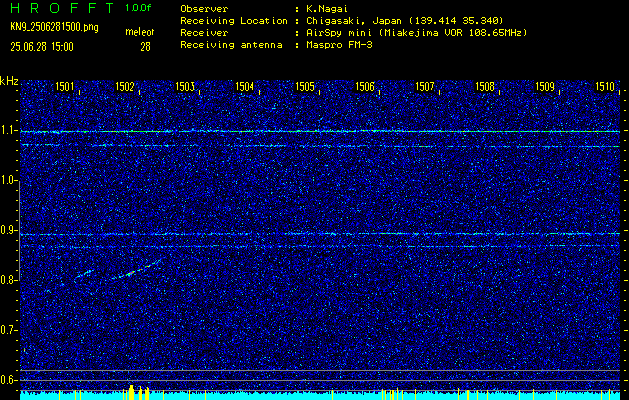Click the 1506 time marker
The image size is (629, 400).
click(365, 86)
